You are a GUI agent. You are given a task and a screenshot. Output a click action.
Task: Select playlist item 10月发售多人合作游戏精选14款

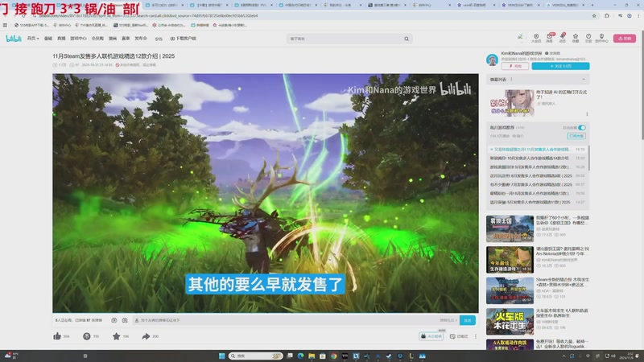coord(537,158)
